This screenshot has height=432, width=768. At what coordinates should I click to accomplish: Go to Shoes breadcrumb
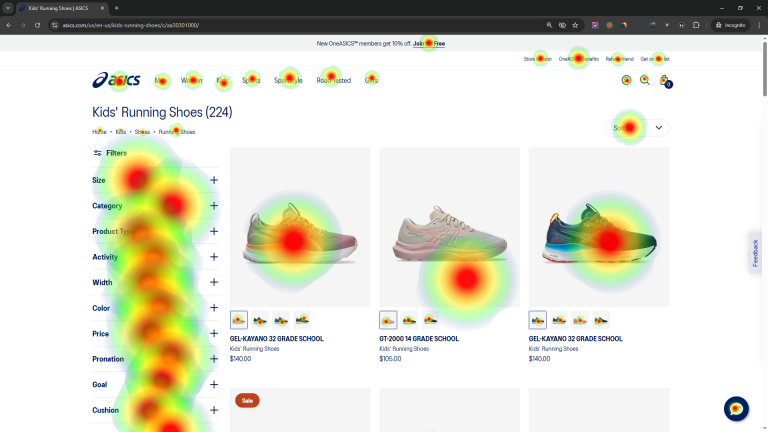tap(142, 132)
